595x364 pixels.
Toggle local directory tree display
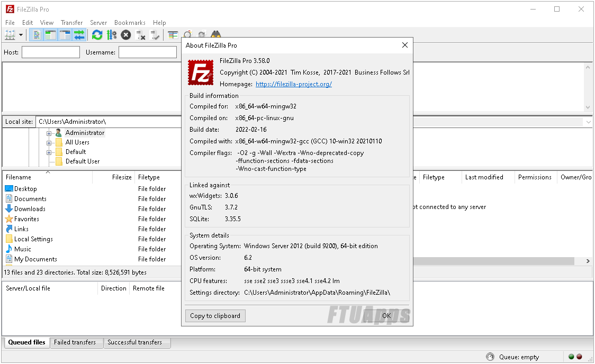(x=50, y=35)
